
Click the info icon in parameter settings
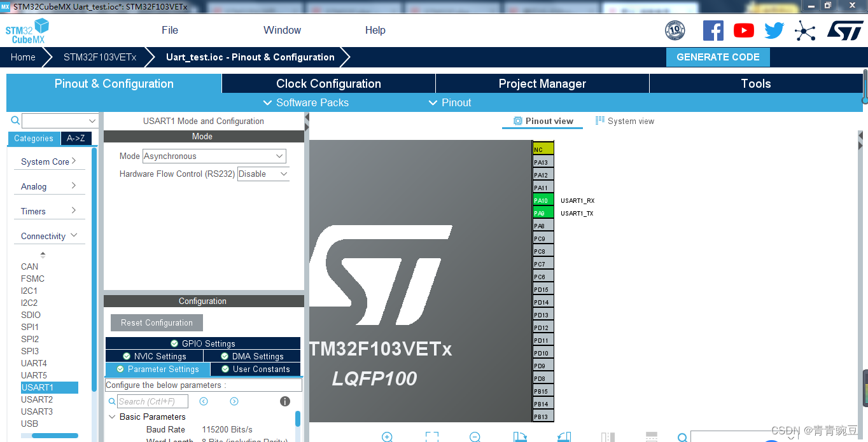pyautogui.click(x=285, y=401)
